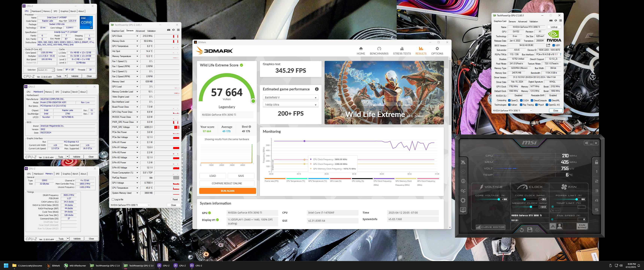644x270 pixels.
Task: Open MSI Afterburner Kombustor stress test icon
Action: (x=463, y=172)
